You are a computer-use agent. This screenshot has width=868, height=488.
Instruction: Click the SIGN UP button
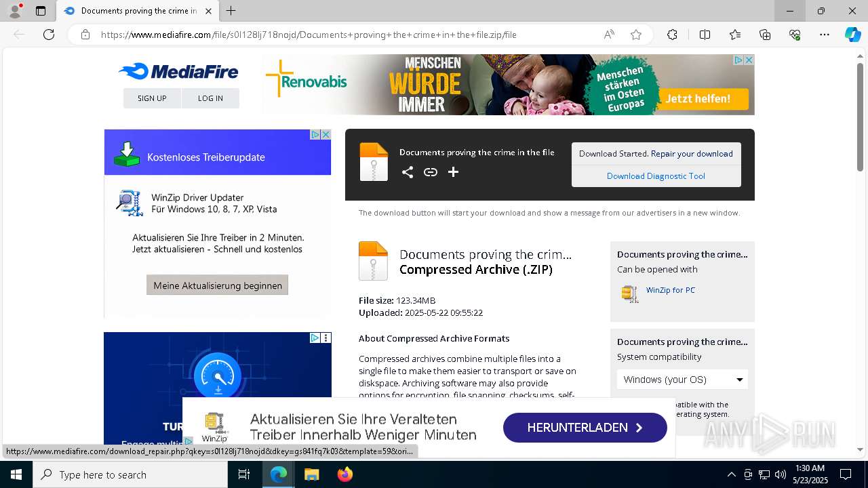tap(152, 98)
